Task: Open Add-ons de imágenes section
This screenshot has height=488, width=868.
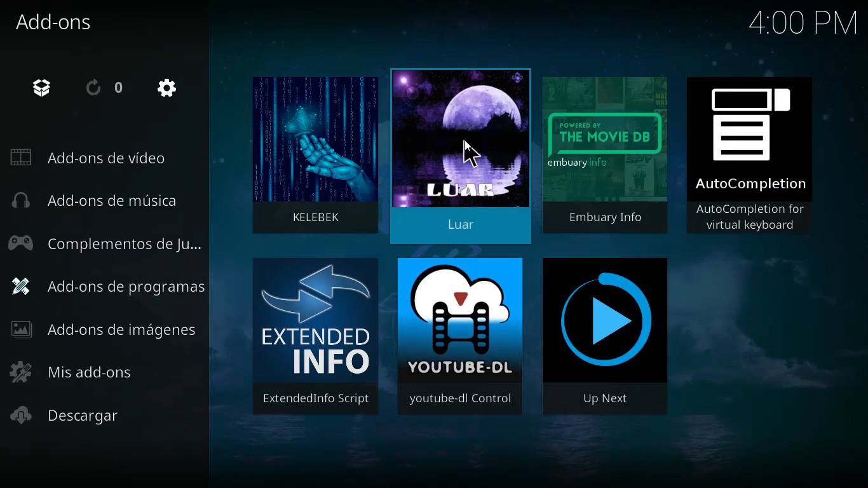Action: tap(121, 330)
